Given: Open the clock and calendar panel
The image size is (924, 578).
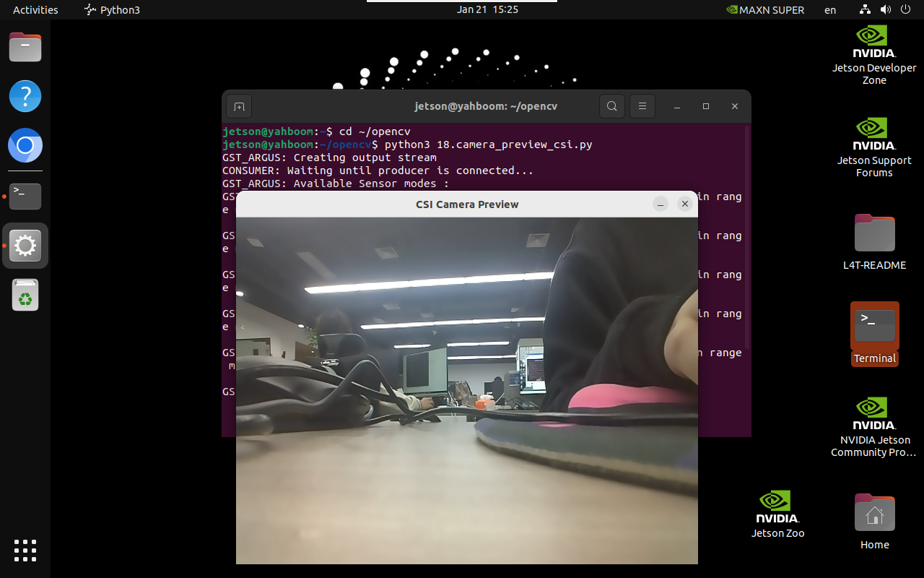Looking at the screenshot, I should (487, 10).
